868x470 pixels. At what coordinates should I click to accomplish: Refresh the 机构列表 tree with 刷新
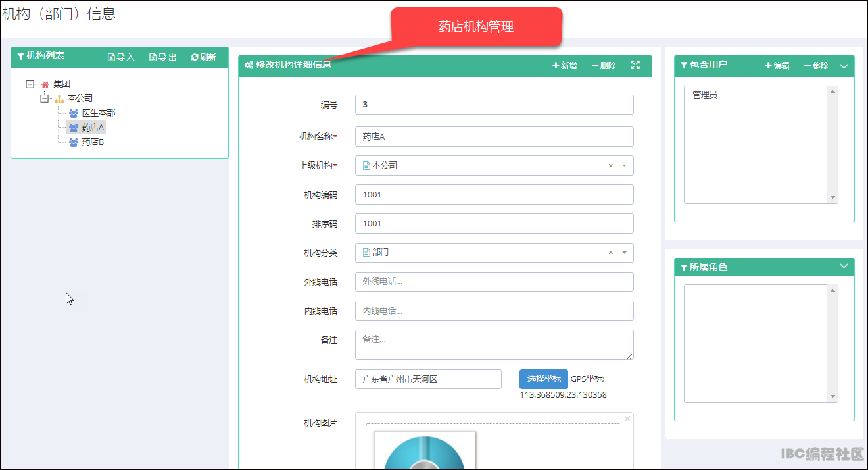pos(204,57)
